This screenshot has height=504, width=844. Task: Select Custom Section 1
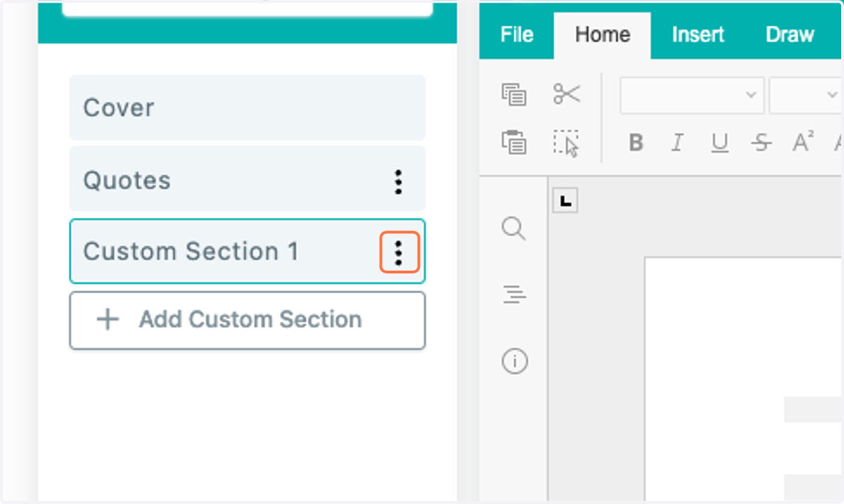(247, 251)
